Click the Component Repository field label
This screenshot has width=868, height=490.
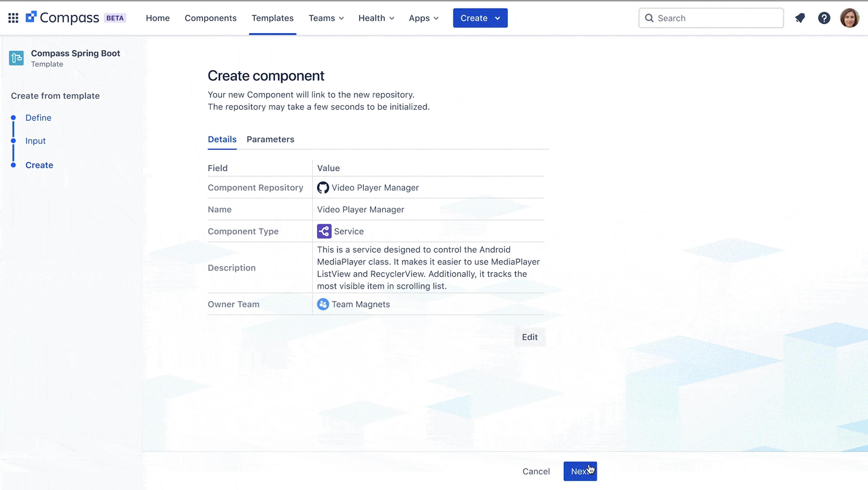[255, 188]
